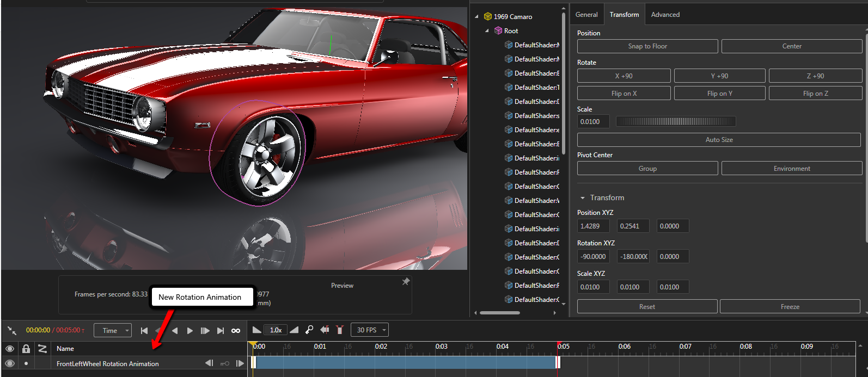The width and height of the screenshot is (868, 377).
Task: Click the Freeze button
Action: click(x=790, y=307)
